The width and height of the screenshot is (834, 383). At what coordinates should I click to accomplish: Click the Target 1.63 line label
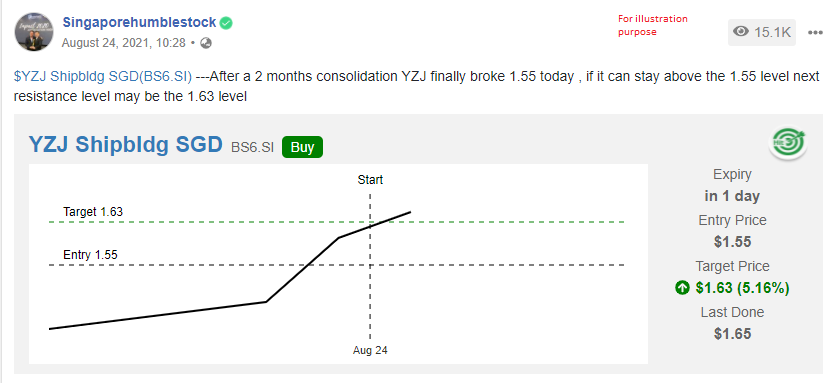(93, 212)
